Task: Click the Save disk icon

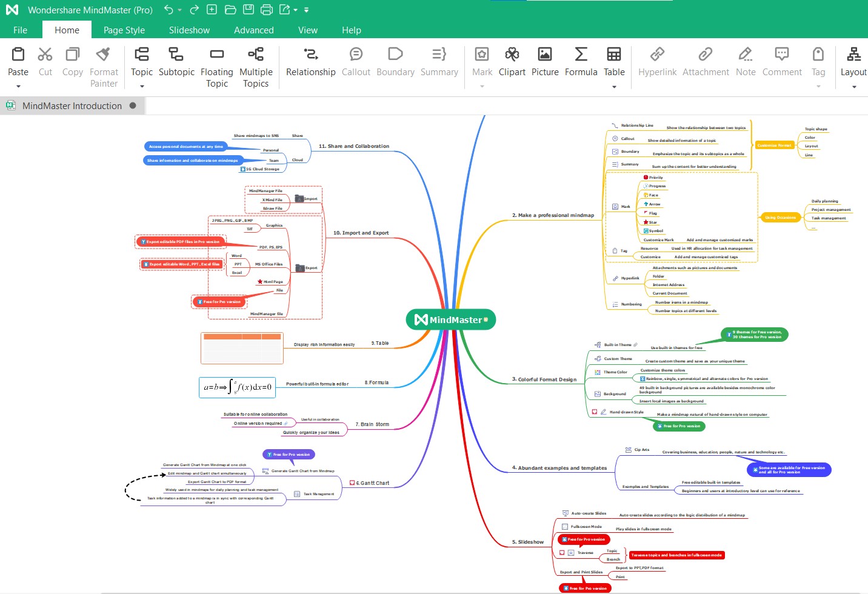Action: (x=249, y=10)
